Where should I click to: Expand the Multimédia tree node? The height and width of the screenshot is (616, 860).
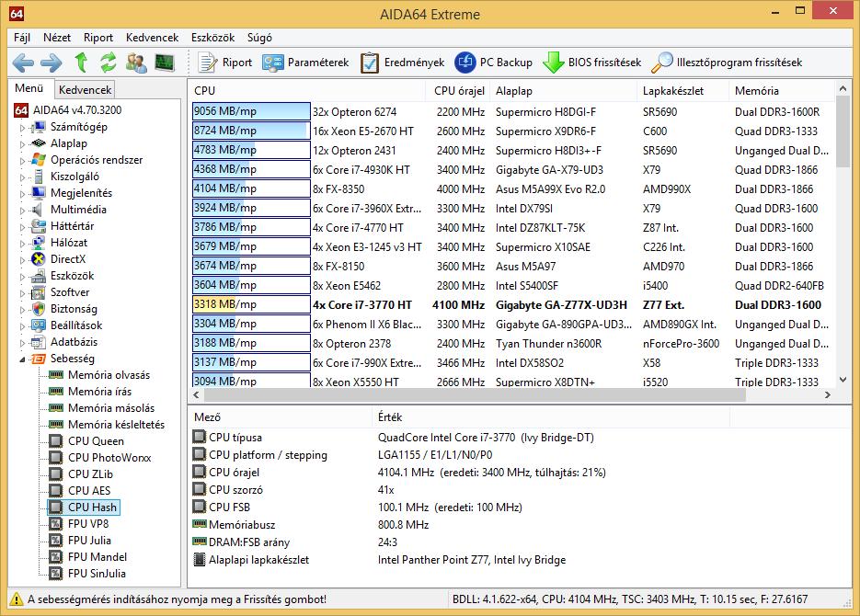click(x=22, y=210)
